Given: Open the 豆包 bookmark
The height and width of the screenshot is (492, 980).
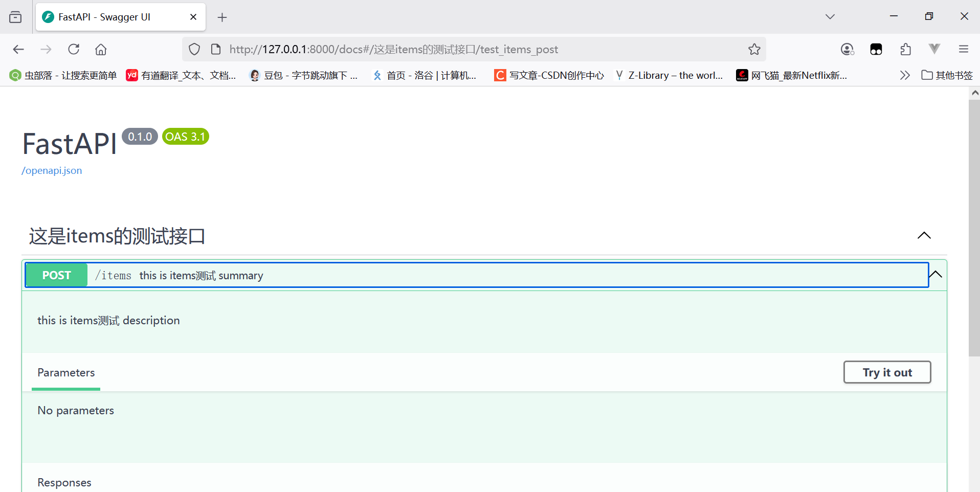Looking at the screenshot, I should pyautogui.click(x=303, y=75).
